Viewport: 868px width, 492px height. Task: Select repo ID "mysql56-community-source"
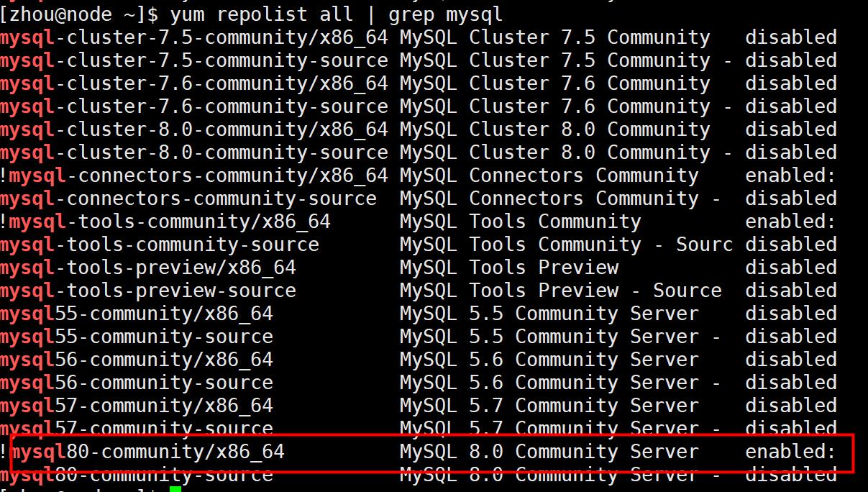coord(137,383)
